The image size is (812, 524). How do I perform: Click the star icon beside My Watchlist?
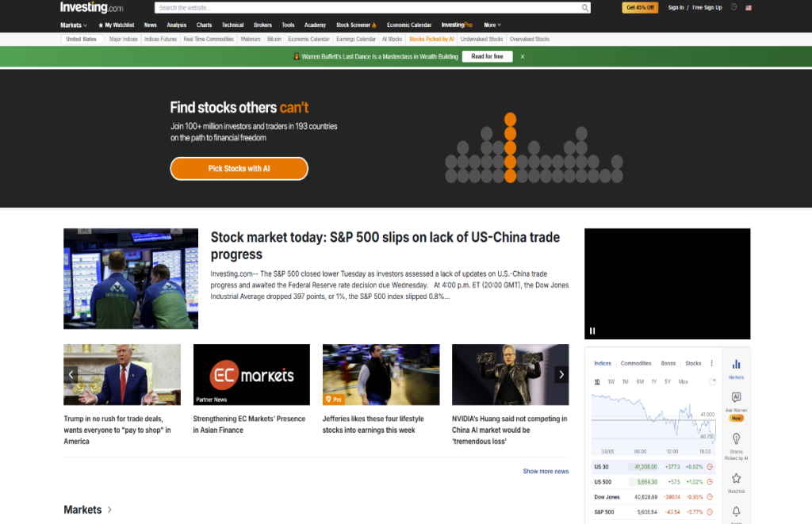101,25
